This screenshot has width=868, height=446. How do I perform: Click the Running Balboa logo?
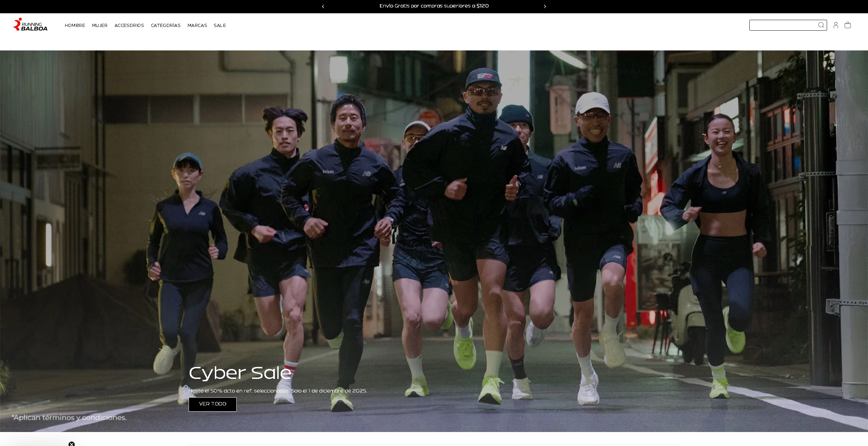pyautogui.click(x=30, y=25)
